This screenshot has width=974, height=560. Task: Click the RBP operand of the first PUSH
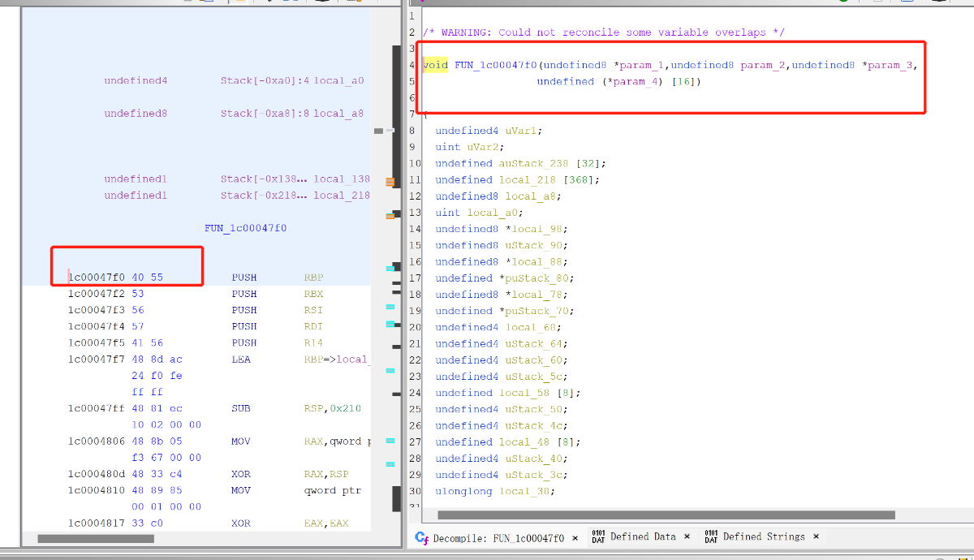coord(313,278)
